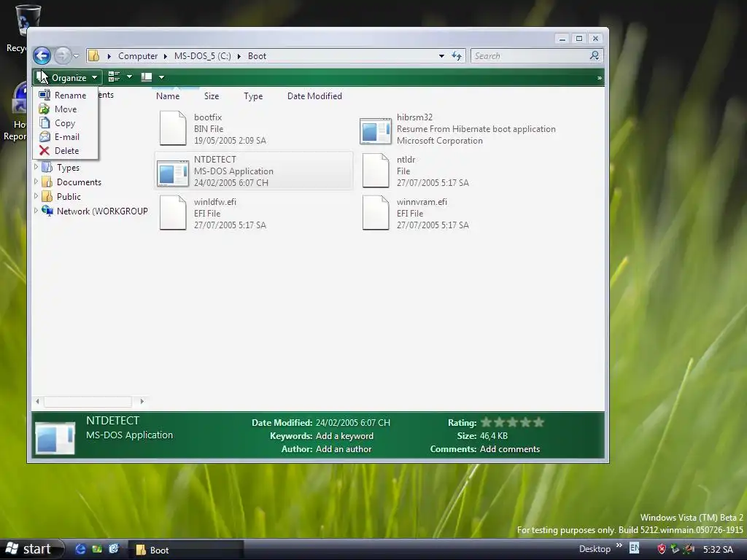
Task: Click the layout pane icon in toolbar
Action: tap(146, 77)
